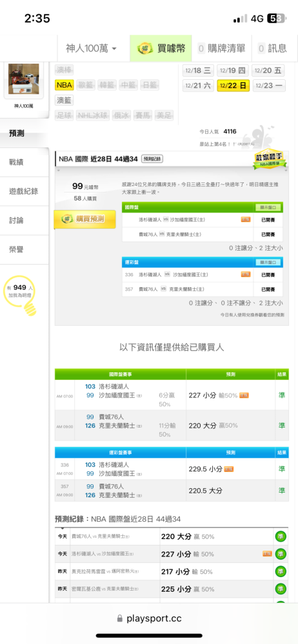Open 討論 in the sidebar

pos(25,220)
